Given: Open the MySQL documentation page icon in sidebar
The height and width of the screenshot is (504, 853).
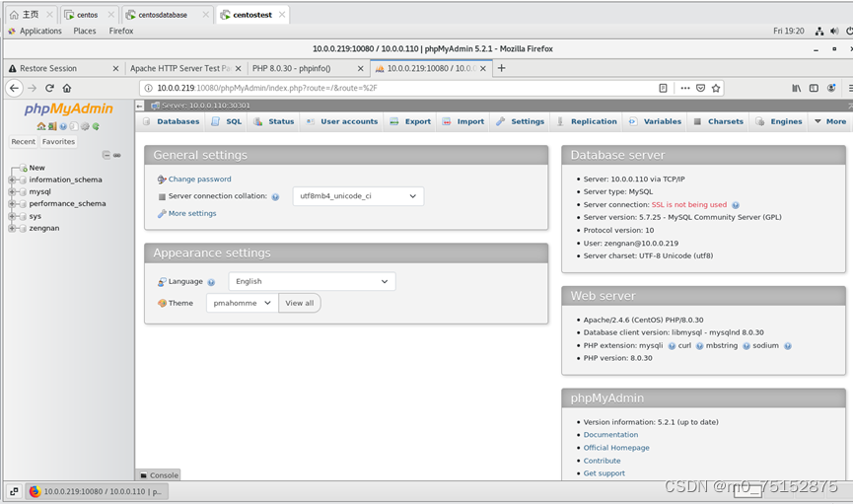Looking at the screenshot, I should [74, 126].
